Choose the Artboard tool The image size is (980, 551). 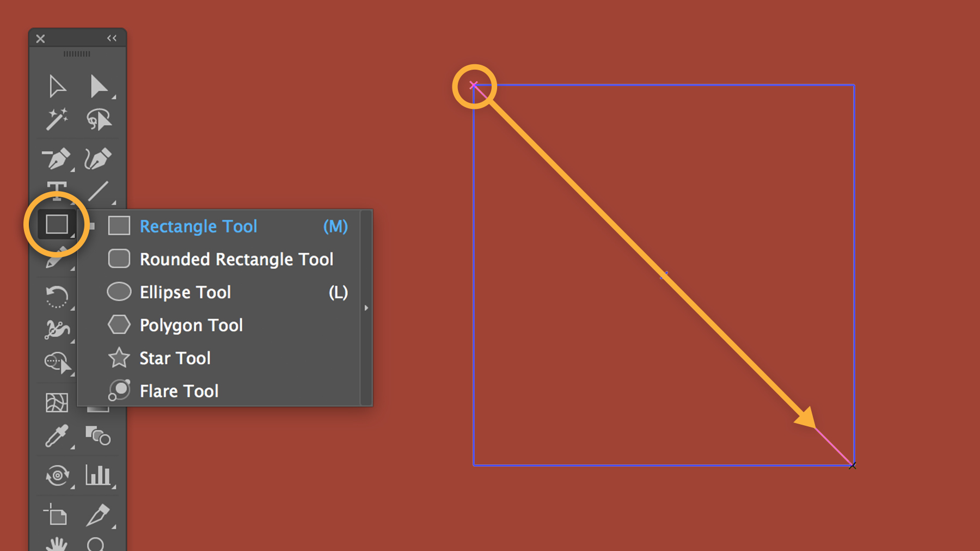click(x=57, y=515)
